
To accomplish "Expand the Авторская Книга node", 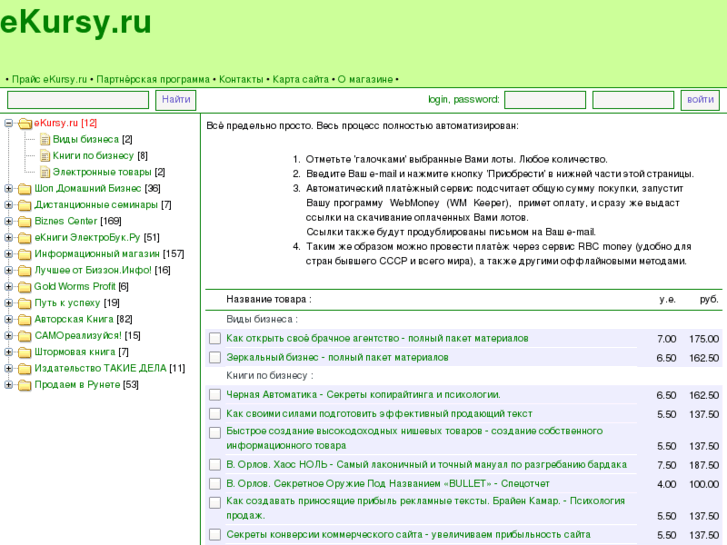I will click(8, 319).
